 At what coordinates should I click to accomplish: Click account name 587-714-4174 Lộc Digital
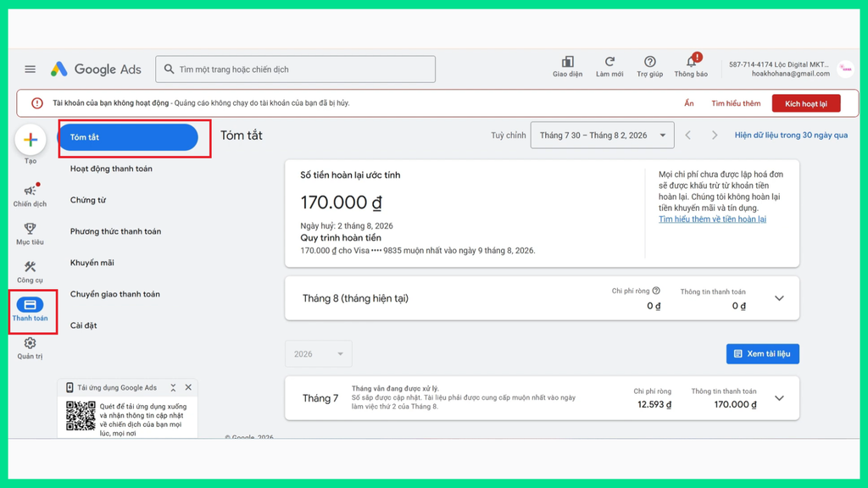778,64
